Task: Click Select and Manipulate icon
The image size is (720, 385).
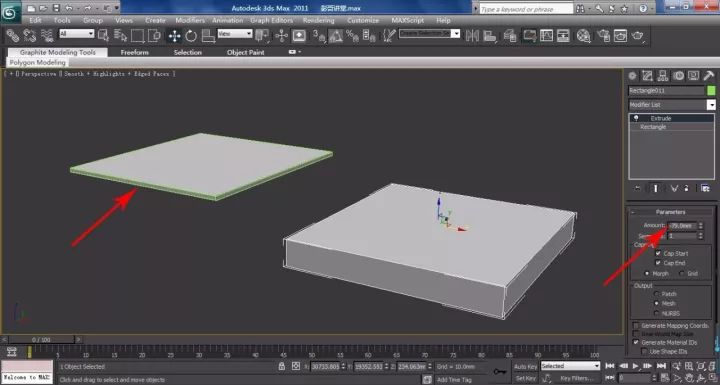Action: [x=281, y=36]
